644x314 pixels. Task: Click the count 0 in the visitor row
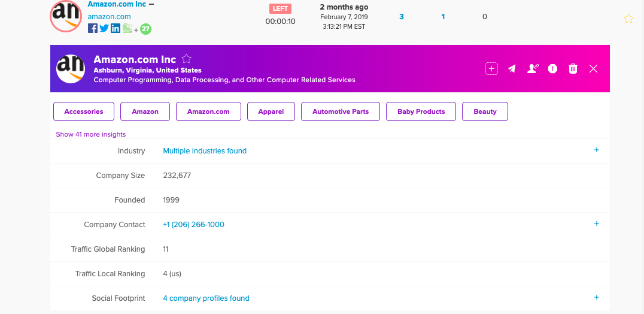click(485, 17)
